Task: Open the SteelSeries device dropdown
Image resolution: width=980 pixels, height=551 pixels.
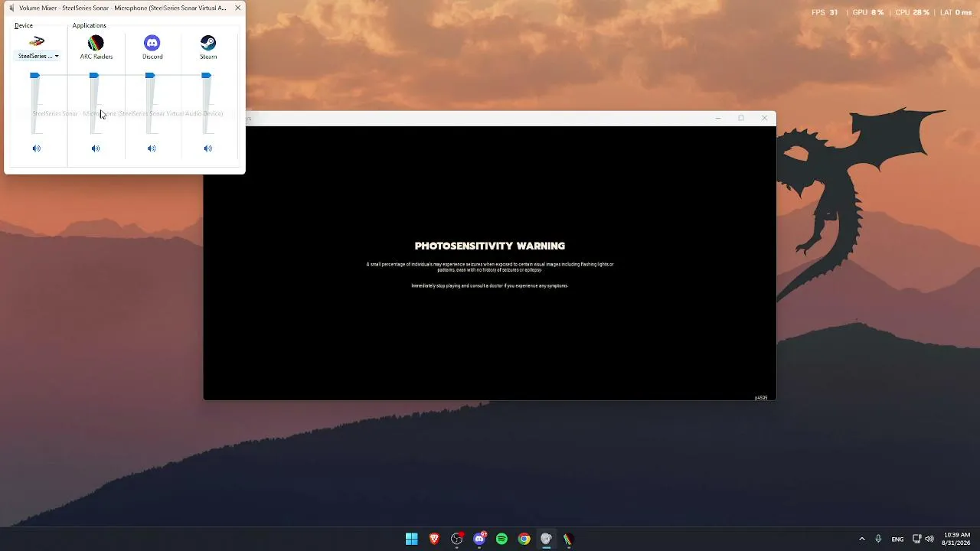Action: coord(38,57)
